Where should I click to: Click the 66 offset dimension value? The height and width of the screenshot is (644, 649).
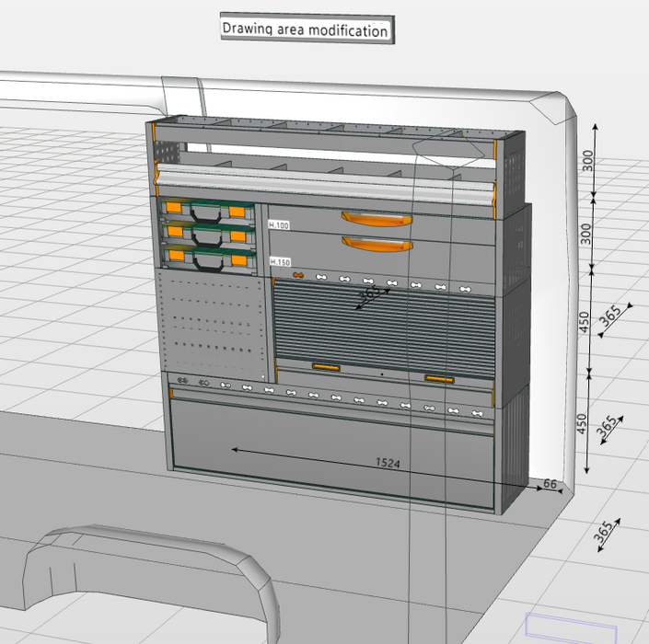point(550,484)
